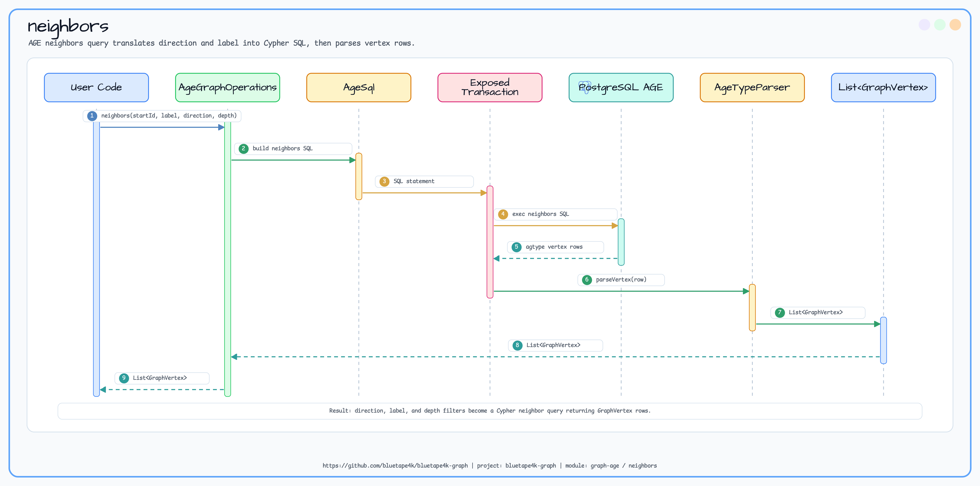Click the PostgreSQL elephant icon

coord(585,88)
